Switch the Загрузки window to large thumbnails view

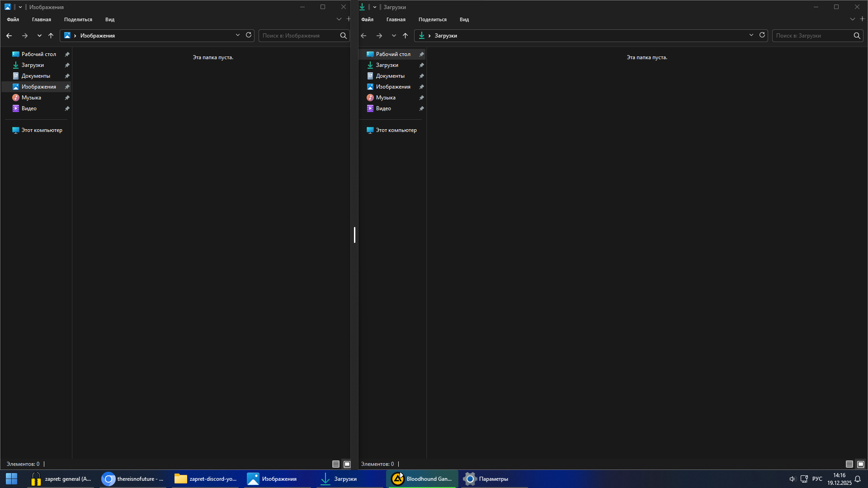[x=861, y=464]
